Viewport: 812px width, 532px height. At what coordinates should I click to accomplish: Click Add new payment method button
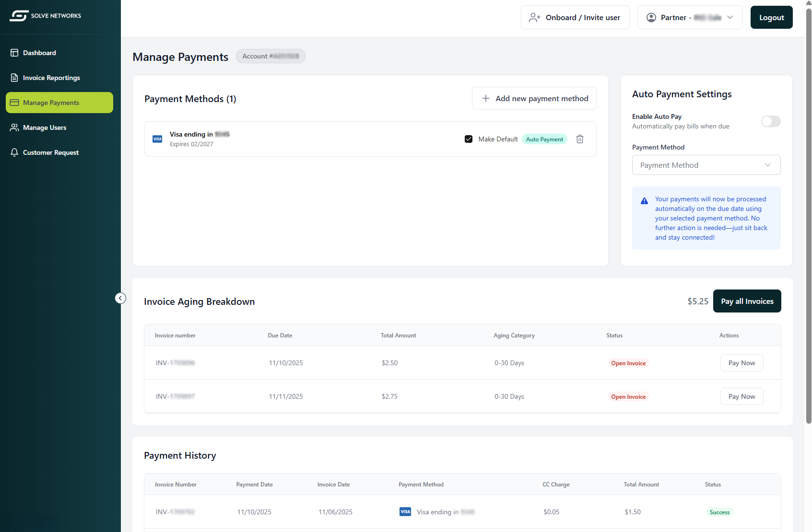point(534,98)
